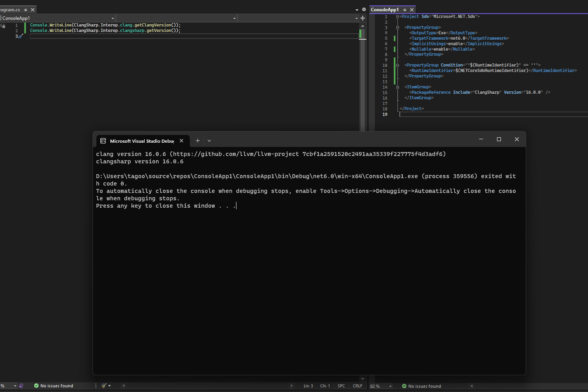Click 'No issues found' in the right status bar
The height and width of the screenshot is (392, 588).
coord(424,386)
